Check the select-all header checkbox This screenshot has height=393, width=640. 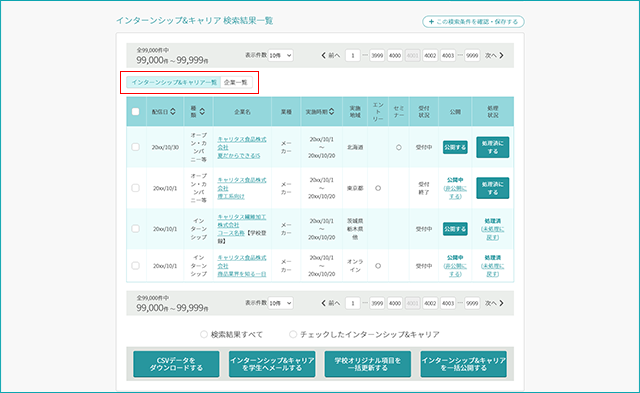point(136,111)
